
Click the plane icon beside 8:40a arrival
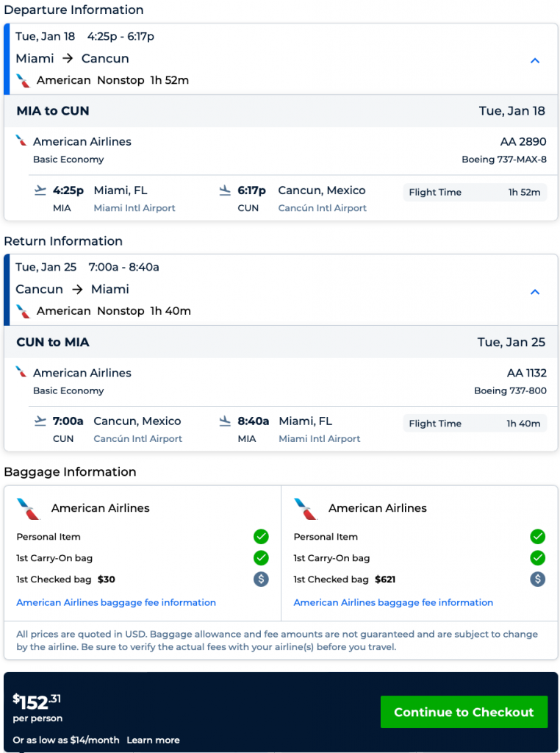point(225,422)
